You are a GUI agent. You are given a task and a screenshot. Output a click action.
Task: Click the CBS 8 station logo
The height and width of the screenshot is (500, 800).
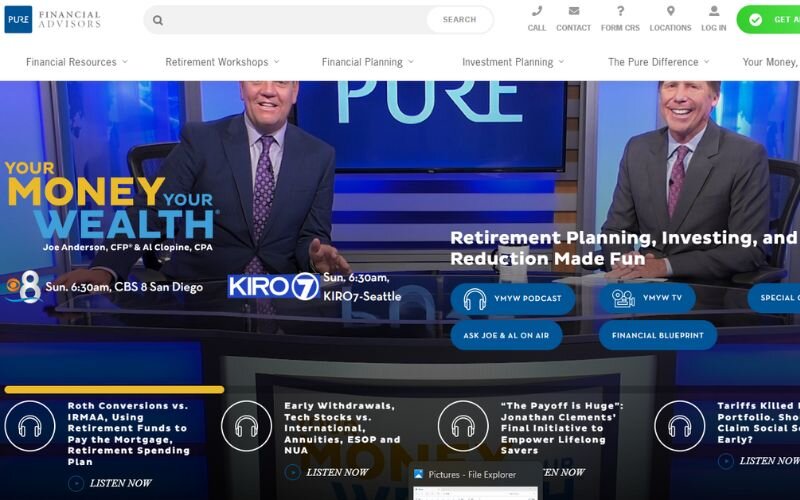(23, 287)
